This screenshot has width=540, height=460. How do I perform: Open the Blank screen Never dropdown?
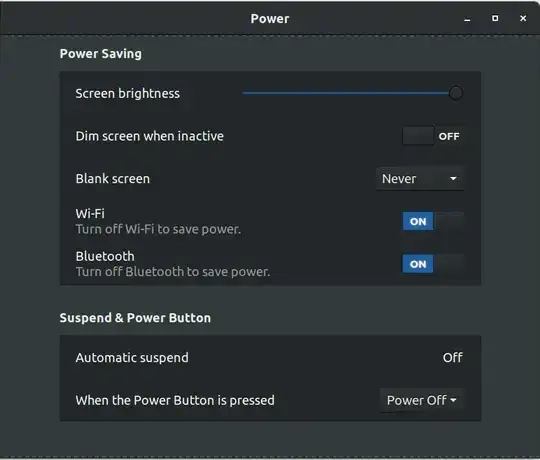pos(420,179)
